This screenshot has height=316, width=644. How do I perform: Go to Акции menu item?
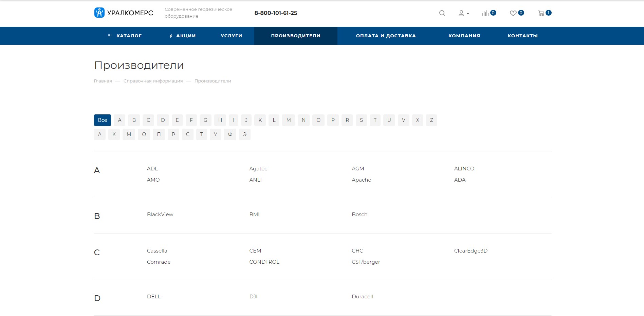(x=182, y=36)
